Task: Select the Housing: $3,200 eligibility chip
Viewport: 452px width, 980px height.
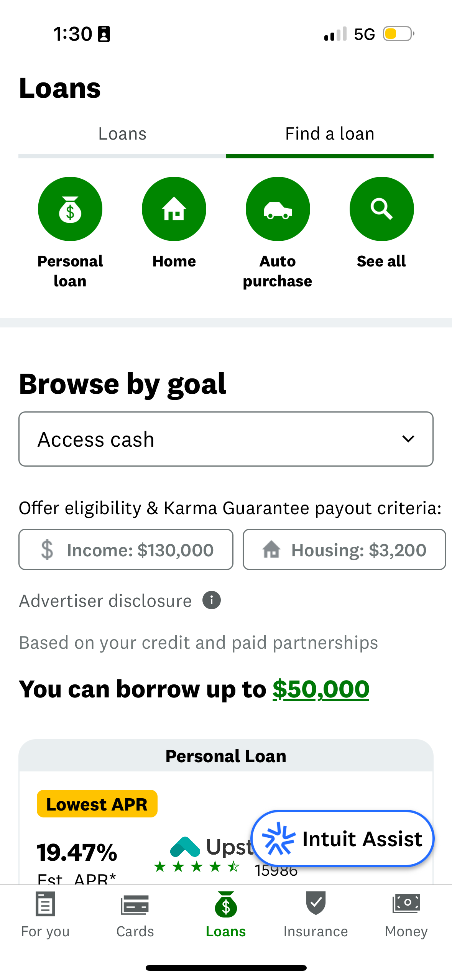Action: [x=344, y=549]
